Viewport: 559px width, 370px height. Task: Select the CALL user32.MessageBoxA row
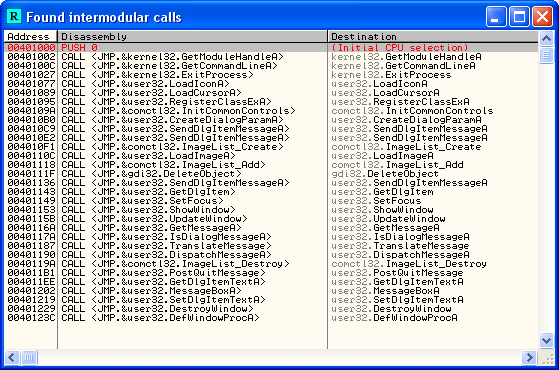(x=271, y=291)
